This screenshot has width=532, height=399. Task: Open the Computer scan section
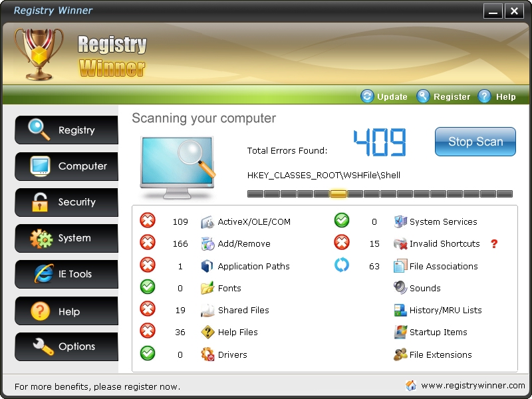click(x=37, y=166)
